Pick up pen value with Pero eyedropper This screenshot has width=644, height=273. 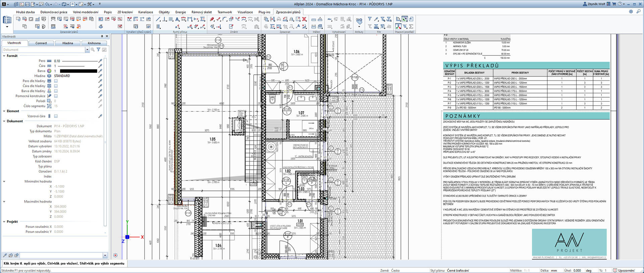(100, 61)
